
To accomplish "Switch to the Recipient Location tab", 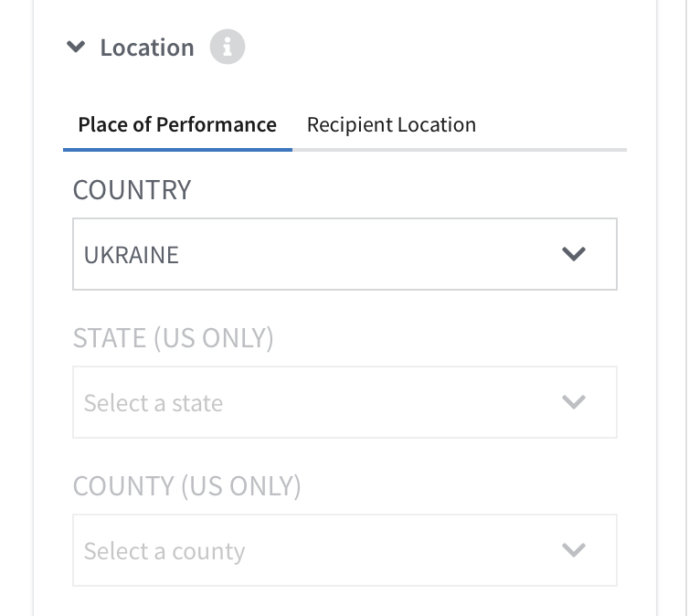I will pyautogui.click(x=391, y=125).
